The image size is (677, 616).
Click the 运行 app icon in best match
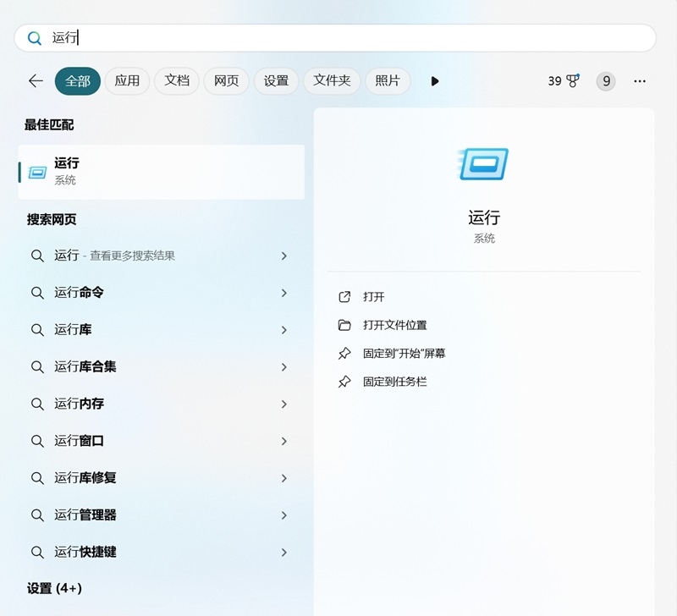[37, 173]
